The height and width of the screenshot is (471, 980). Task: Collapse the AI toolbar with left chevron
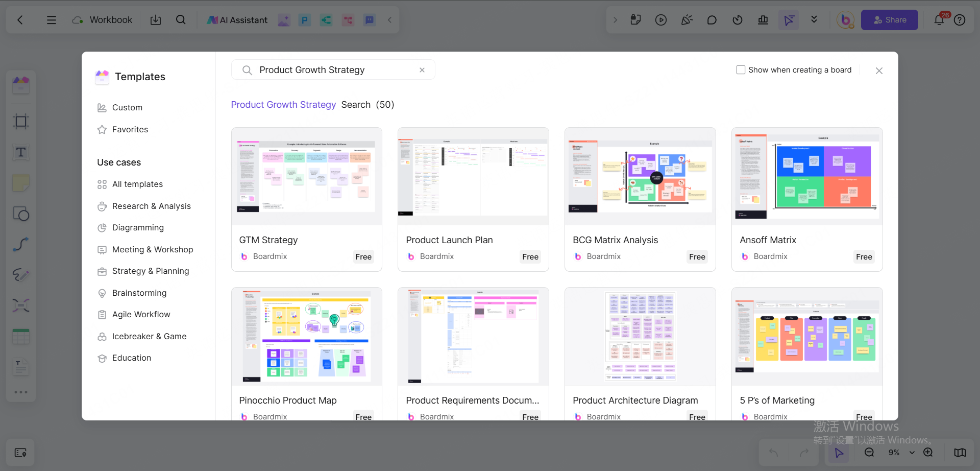(x=389, y=20)
